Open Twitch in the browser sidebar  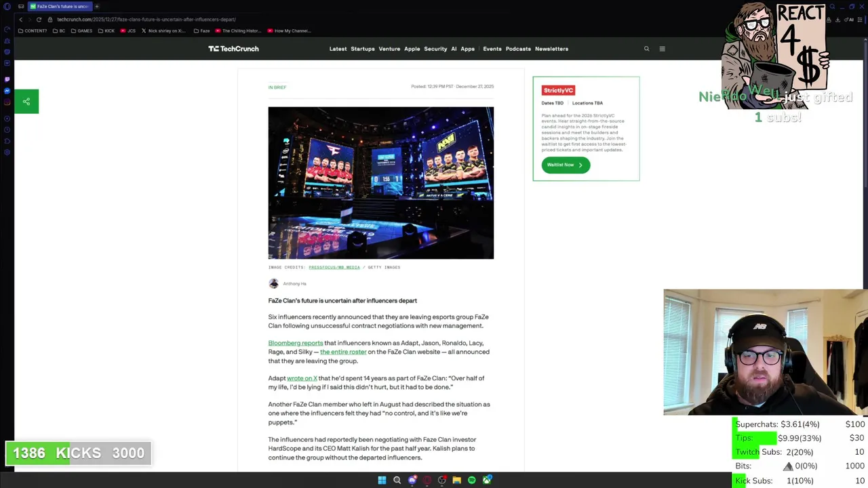tap(7, 79)
